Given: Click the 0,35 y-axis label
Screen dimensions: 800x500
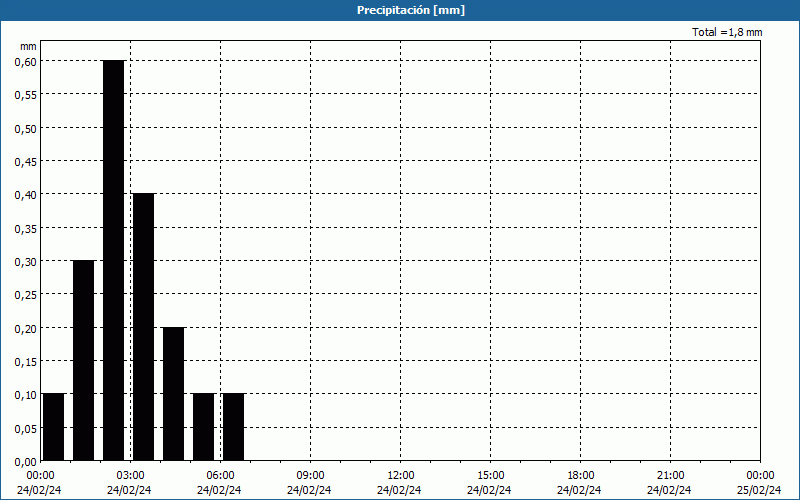Looking at the screenshot, I should coord(25,228).
